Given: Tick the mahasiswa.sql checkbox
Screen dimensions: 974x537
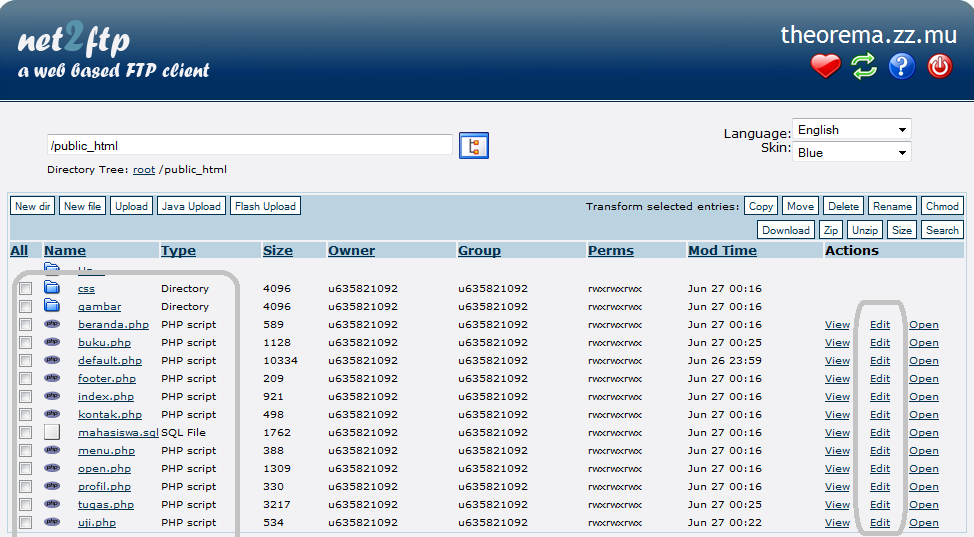Looking at the screenshot, I should click(x=25, y=433).
